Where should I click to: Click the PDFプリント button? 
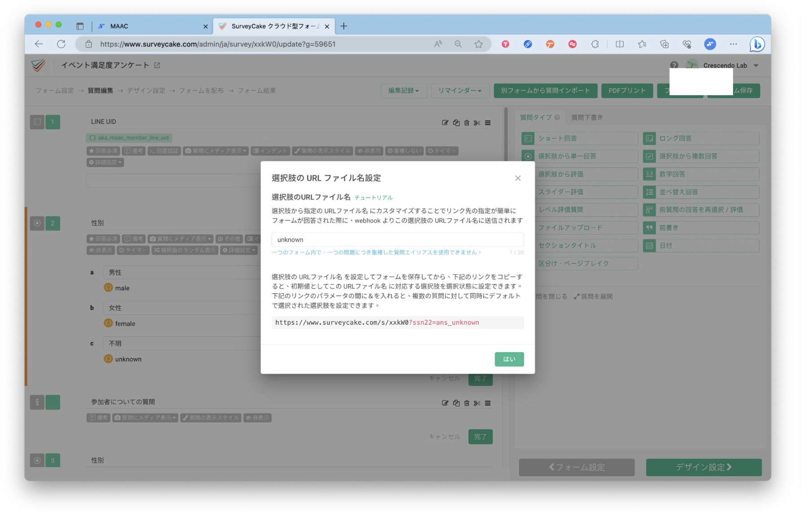pyautogui.click(x=627, y=91)
